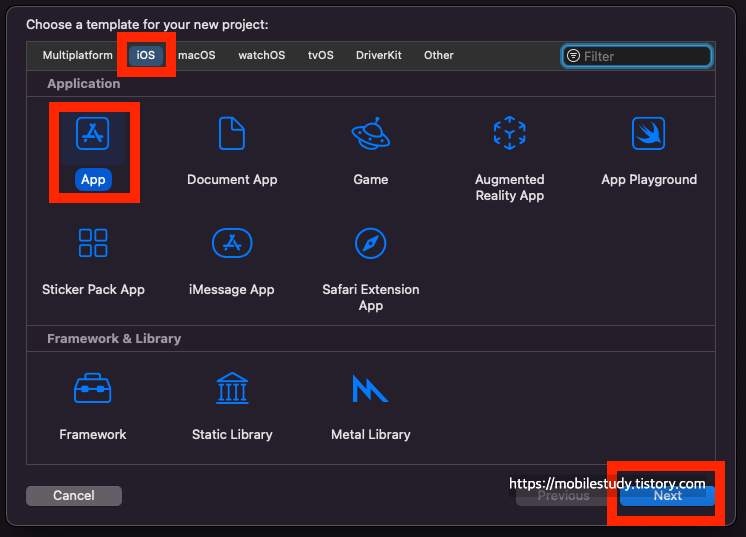
Task: Click the Cancel button
Action: coord(74,496)
